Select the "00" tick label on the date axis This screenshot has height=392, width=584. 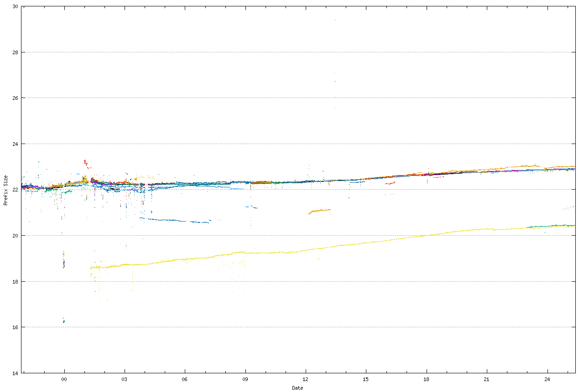[x=64, y=379]
